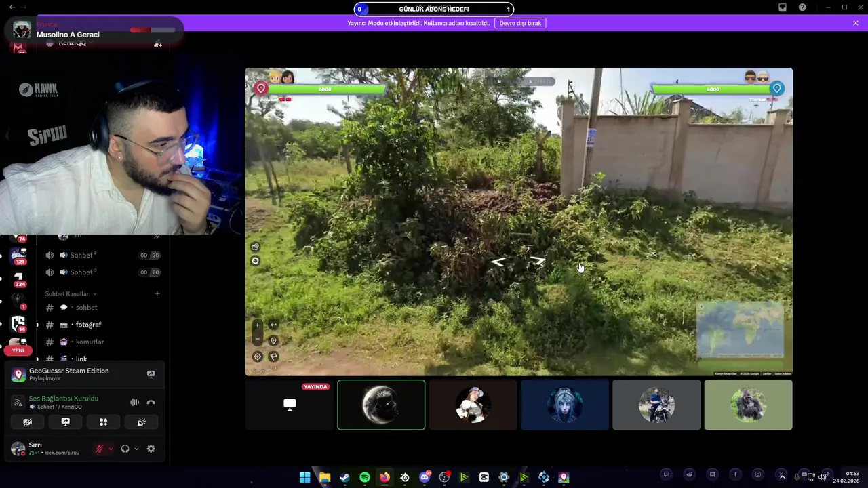Open GeoGuessr from the taskbar
The width and height of the screenshot is (868, 488).
click(x=564, y=477)
